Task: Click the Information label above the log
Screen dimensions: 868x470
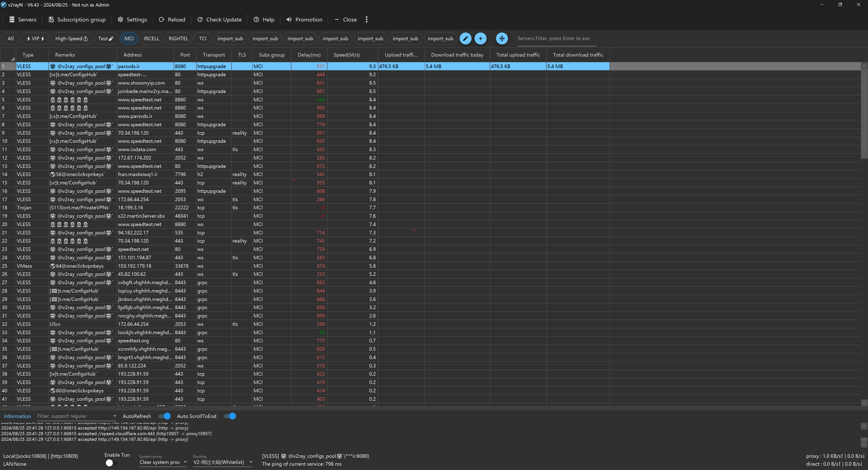Action: [x=17, y=416]
